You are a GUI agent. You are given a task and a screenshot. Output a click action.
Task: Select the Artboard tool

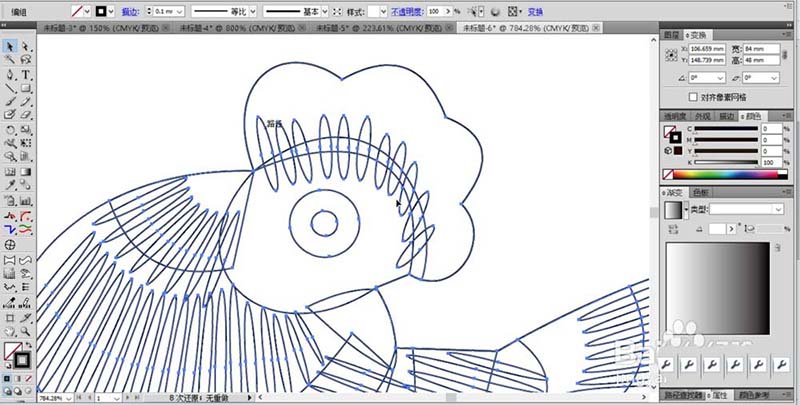click(x=10, y=318)
